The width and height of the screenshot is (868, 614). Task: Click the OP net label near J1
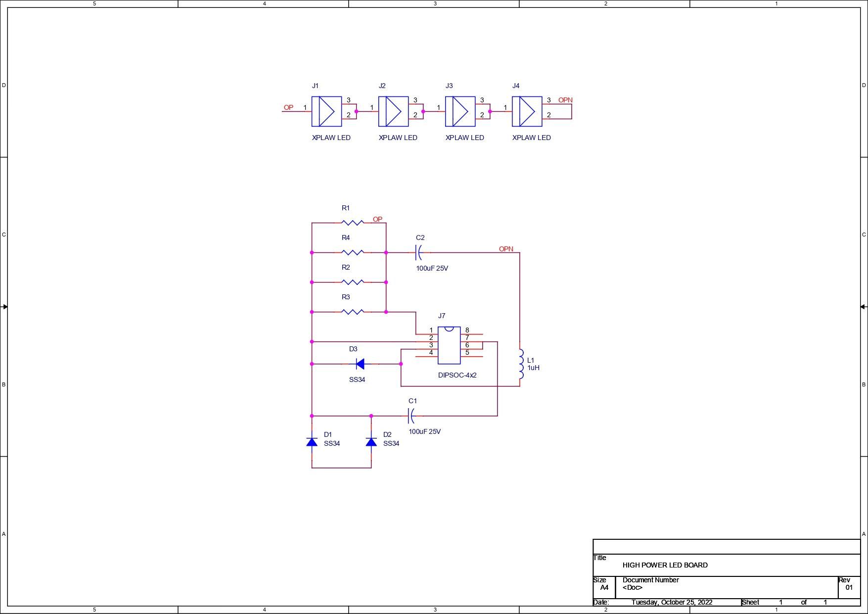[x=288, y=107]
